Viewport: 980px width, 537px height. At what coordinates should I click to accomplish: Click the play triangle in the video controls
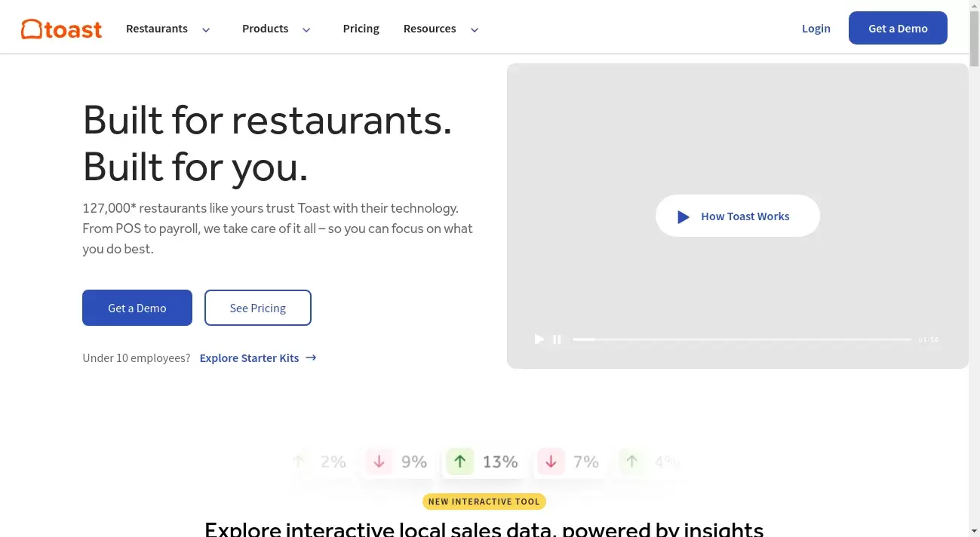[539, 339]
